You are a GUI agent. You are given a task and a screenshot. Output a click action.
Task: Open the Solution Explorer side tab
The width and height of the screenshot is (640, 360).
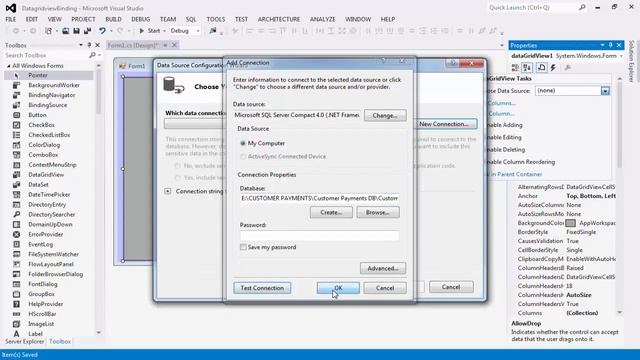(x=631, y=61)
